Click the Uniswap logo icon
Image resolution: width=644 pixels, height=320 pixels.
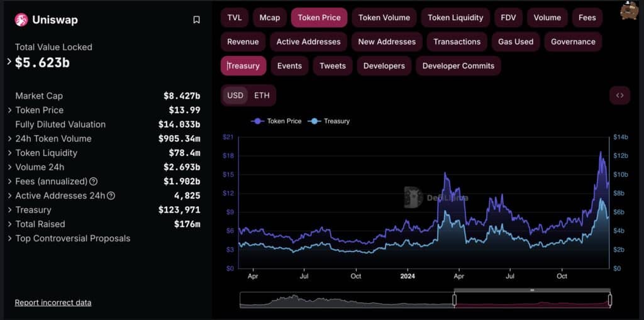tap(21, 19)
